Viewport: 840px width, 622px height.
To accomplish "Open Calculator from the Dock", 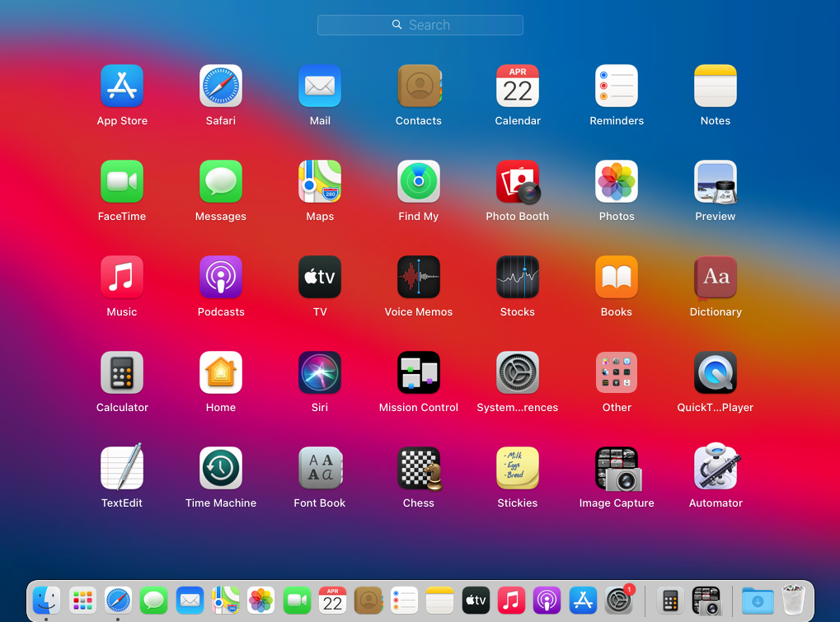I will pos(670,601).
